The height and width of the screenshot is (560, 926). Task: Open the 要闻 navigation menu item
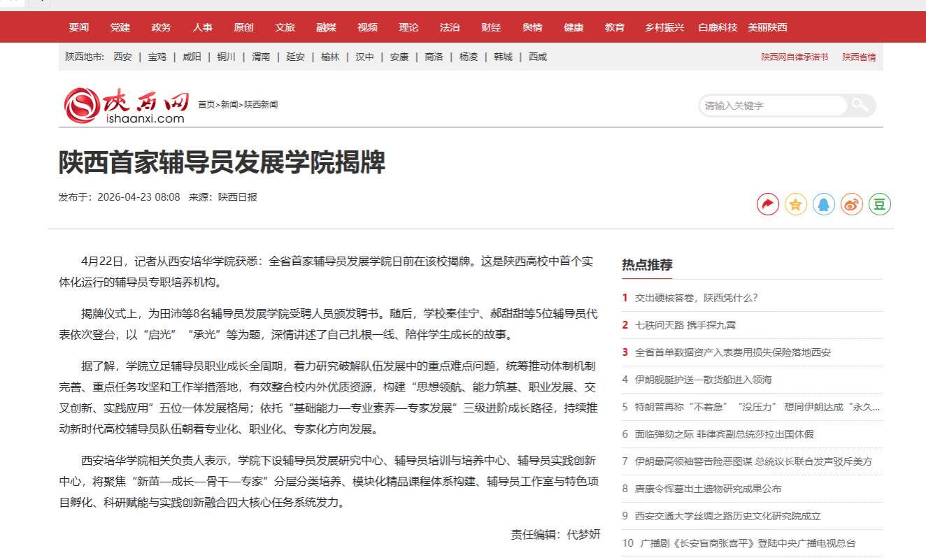coord(79,27)
